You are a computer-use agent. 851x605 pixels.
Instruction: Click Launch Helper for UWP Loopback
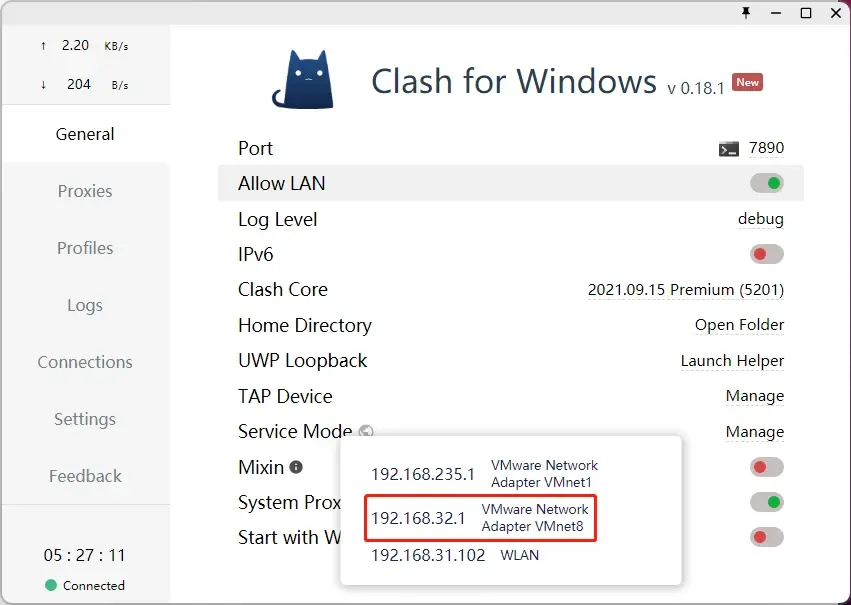pos(732,361)
